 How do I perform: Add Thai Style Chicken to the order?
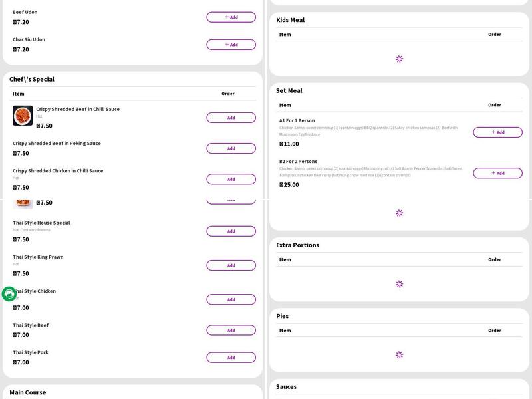point(231,299)
